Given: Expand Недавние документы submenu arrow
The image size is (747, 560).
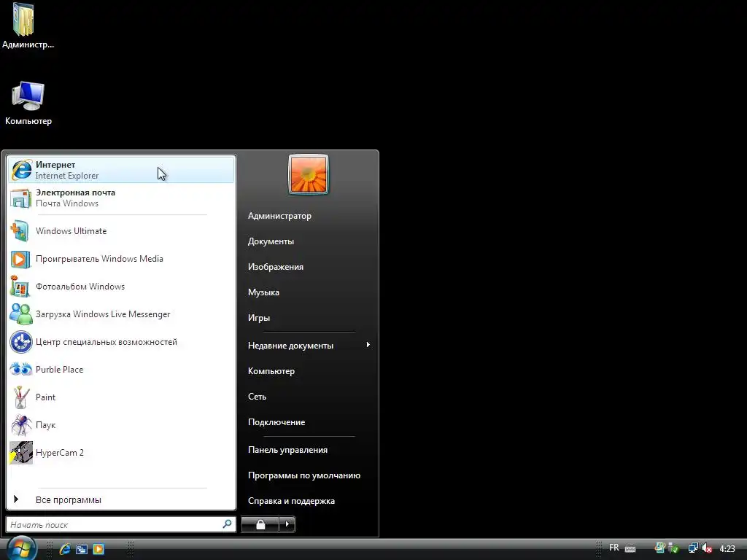Looking at the screenshot, I should click(x=368, y=345).
